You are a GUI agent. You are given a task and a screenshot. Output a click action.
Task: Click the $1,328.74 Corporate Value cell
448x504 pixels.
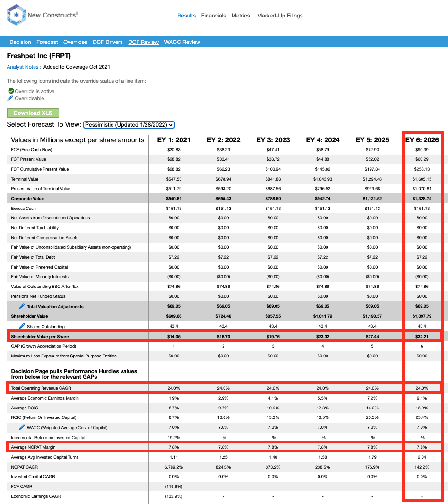click(x=422, y=199)
